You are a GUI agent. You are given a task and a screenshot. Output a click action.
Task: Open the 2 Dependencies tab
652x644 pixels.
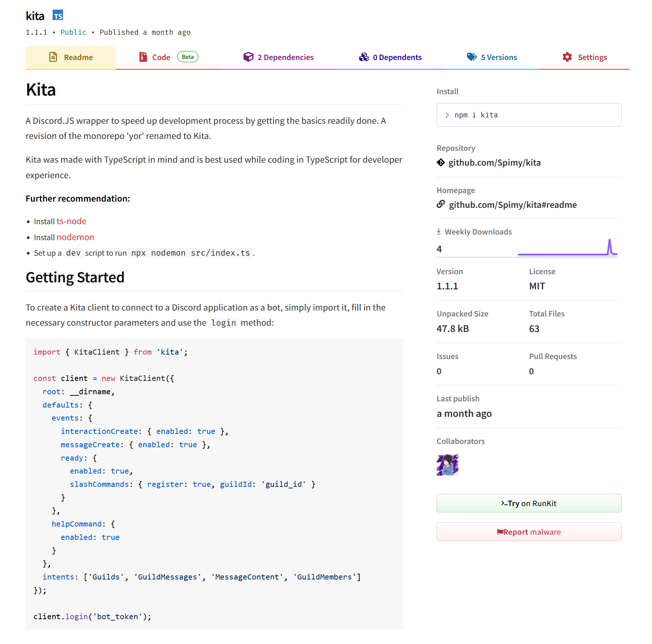(278, 57)
